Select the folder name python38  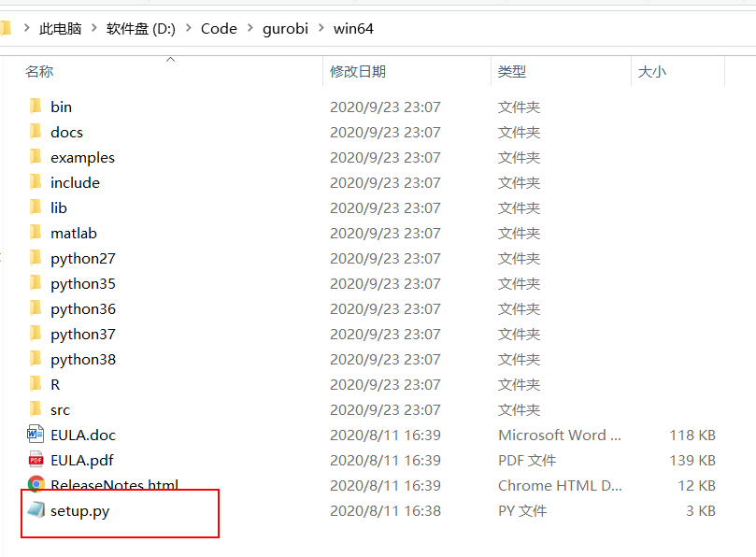tap(83, 360)
